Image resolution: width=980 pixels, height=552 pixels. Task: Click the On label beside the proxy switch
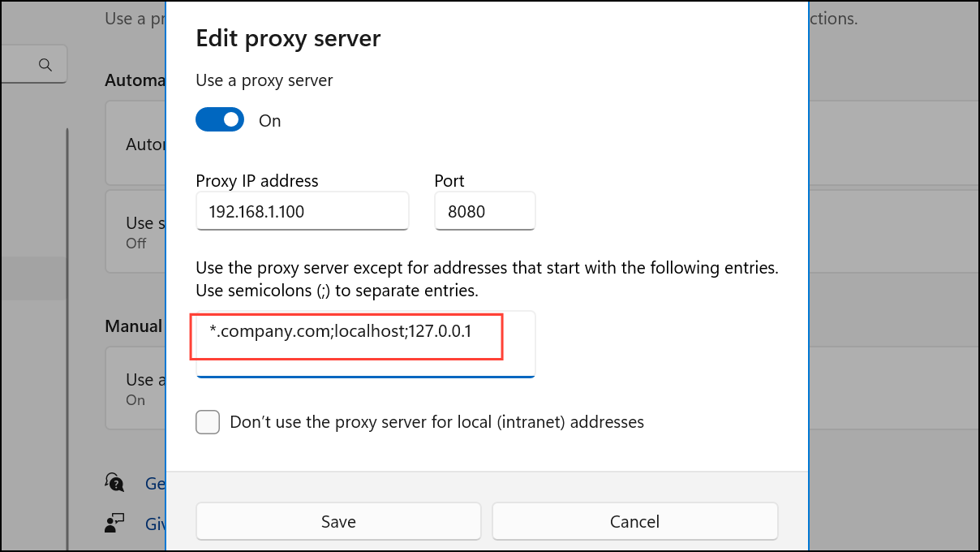(269, 121)
